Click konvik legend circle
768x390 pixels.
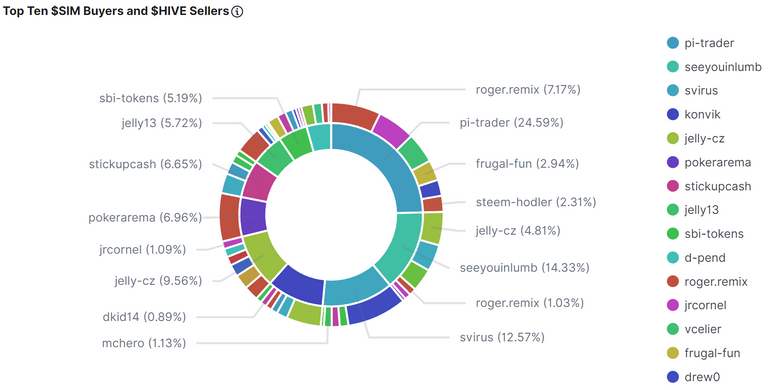[673, 114]
